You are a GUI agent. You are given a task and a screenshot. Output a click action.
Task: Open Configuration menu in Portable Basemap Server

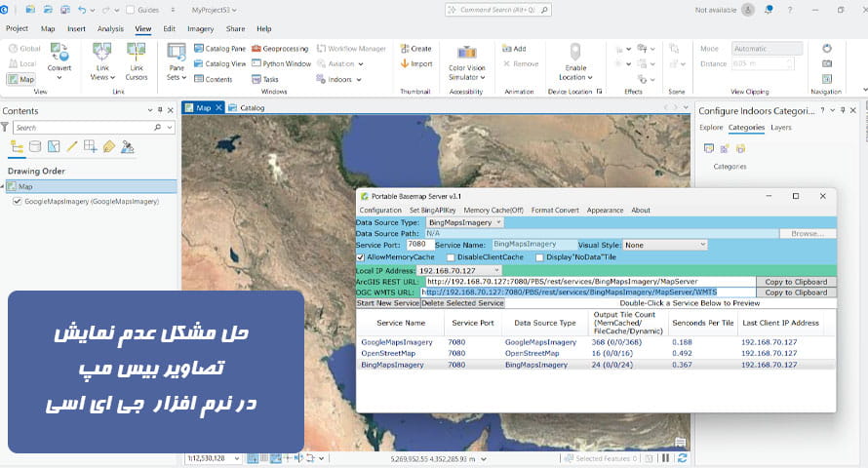(380, 211)
